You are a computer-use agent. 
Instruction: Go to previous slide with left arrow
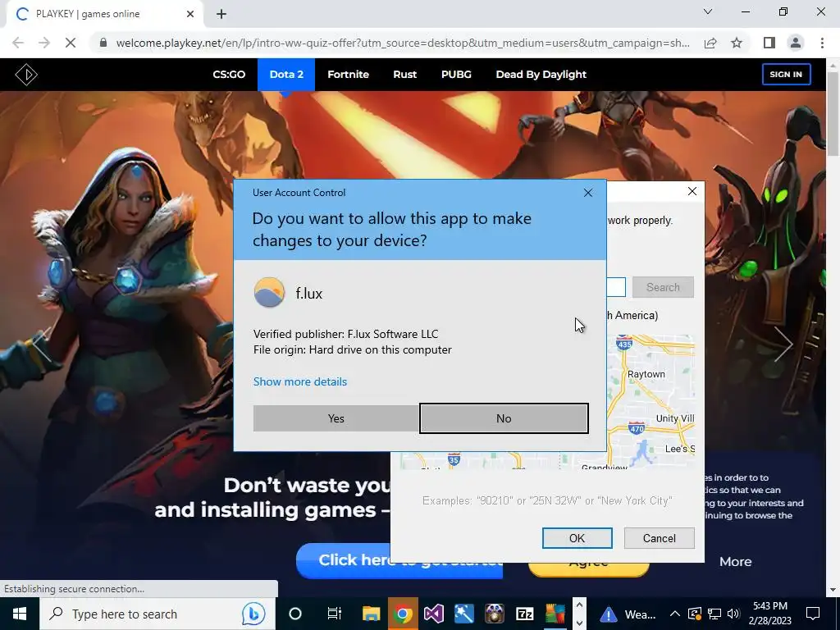[41, 344]
